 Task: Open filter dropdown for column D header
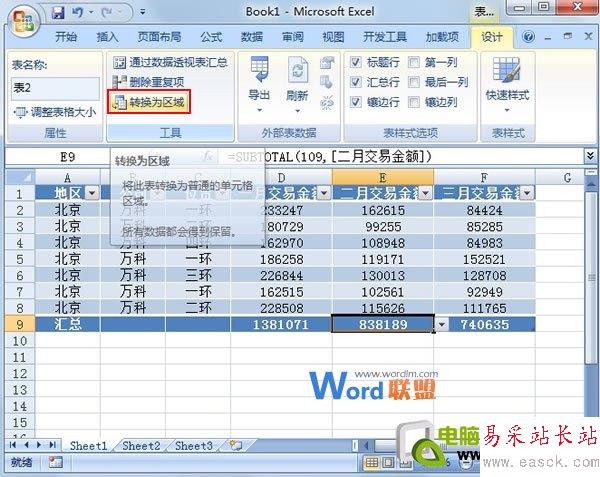324,193
